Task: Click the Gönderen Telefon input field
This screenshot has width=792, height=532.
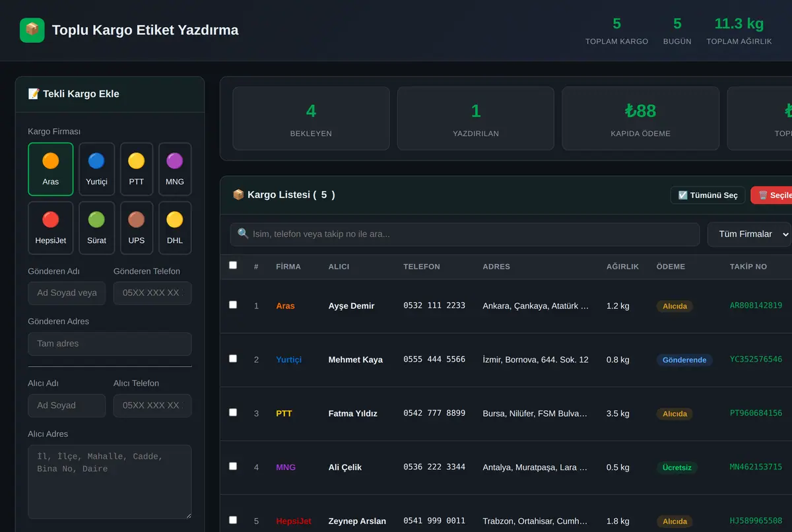Action: pos(152,293)
